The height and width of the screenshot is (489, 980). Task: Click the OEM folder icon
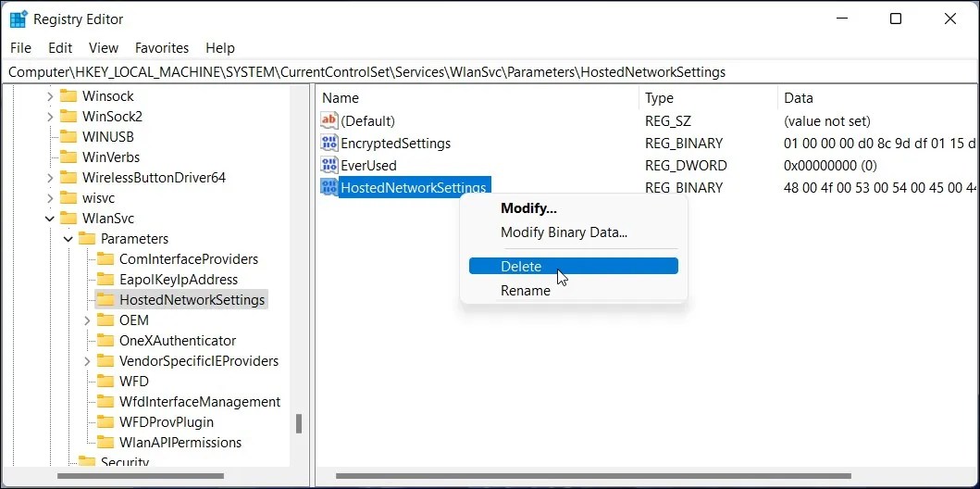click(x=105, y=320)
